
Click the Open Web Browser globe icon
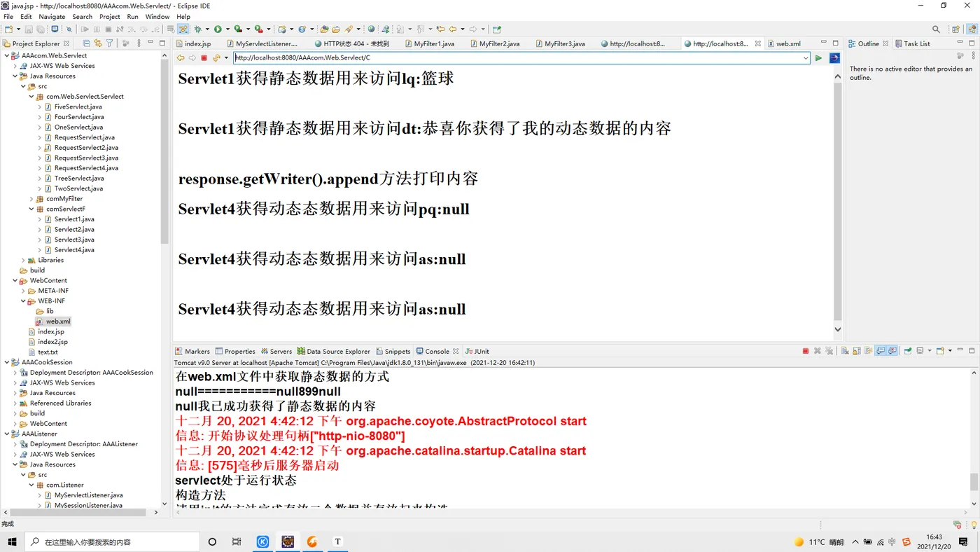(x=372, y=29)
